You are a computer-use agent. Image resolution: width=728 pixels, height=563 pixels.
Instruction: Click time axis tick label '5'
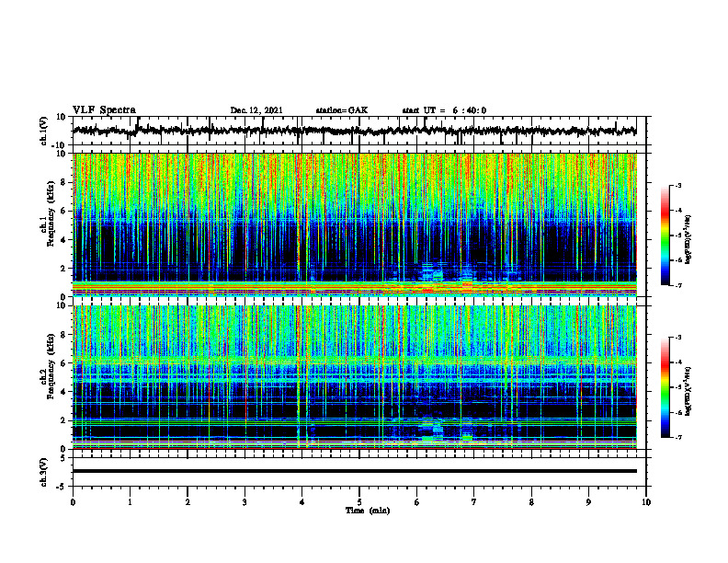pos(359,502)
